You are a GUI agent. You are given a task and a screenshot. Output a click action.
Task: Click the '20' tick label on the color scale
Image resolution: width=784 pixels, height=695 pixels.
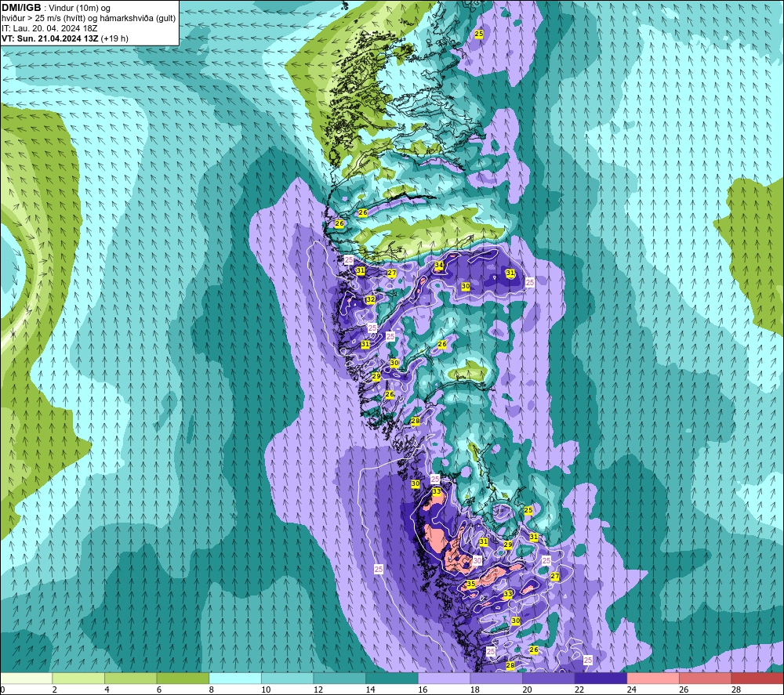[527, 690]
